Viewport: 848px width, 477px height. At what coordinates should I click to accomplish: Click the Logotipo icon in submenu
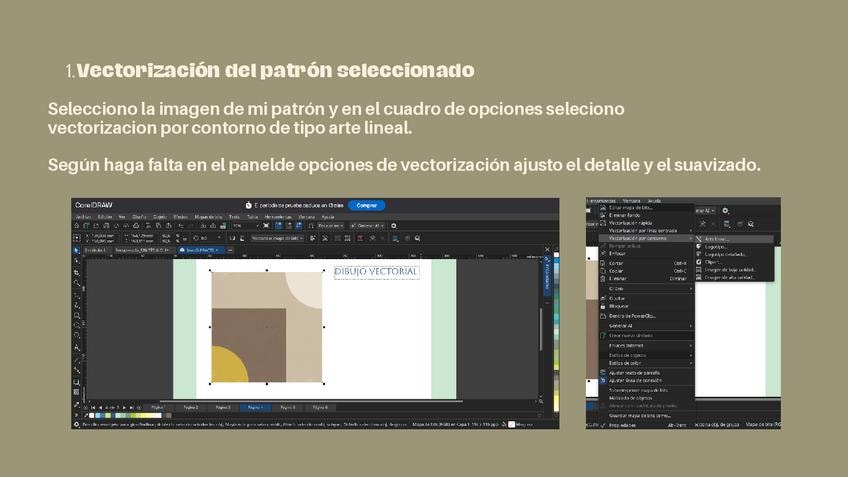coord(700,247)
